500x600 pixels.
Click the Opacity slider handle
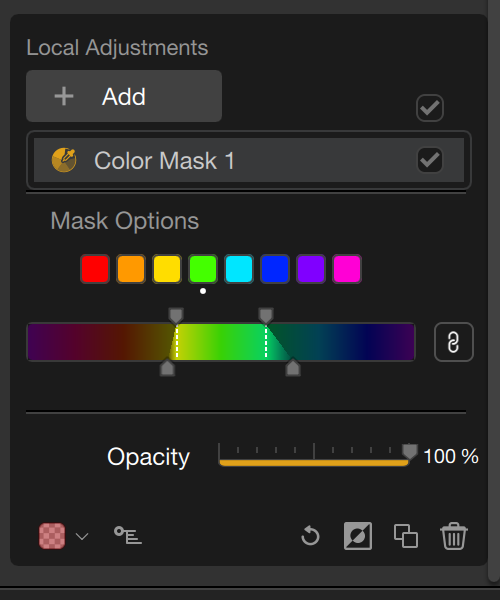click(x=410, y=452)
